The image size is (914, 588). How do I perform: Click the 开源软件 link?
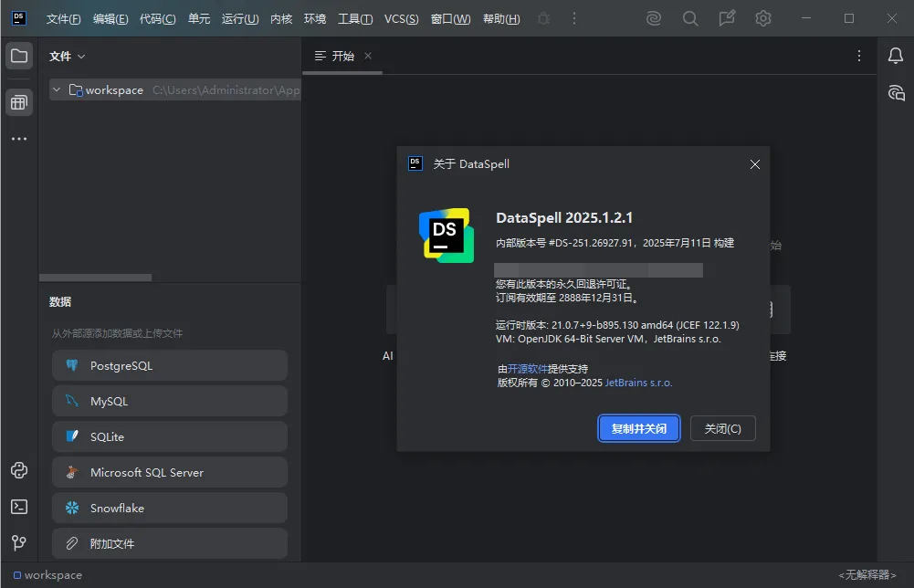pos(528,369)
